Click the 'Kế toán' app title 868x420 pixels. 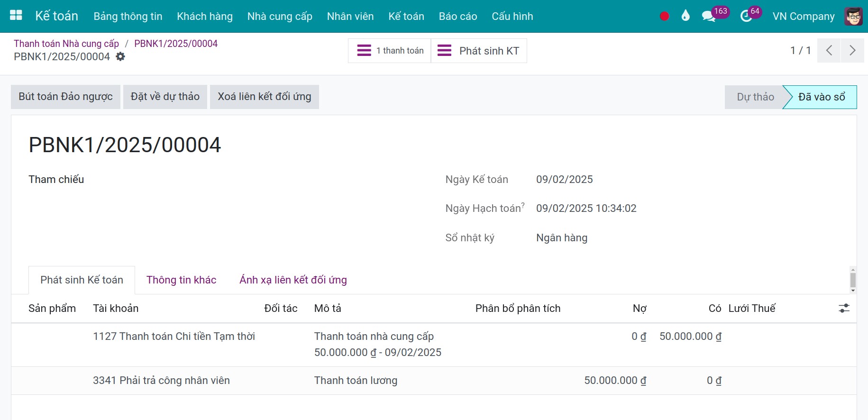tap(56, 16)
